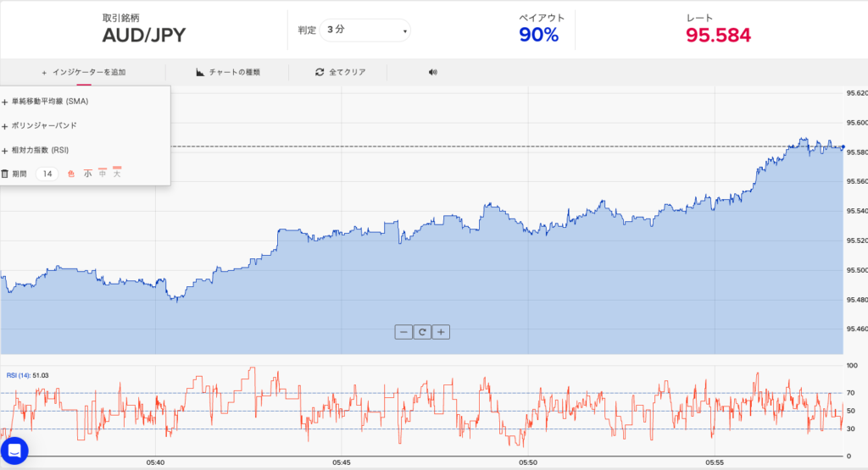Image resolution: width=868 pixels, height=470 pixels.
Task: Click the current price marker dot
Action: 843,147
